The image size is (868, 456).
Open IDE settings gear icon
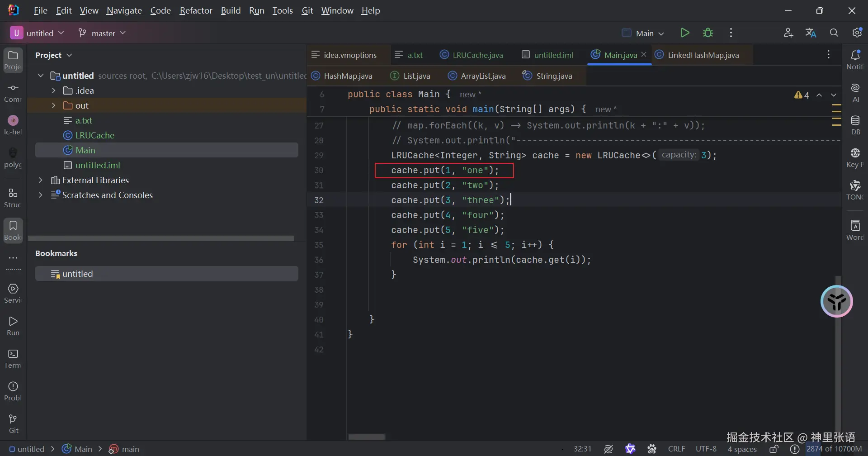point(857,33)
